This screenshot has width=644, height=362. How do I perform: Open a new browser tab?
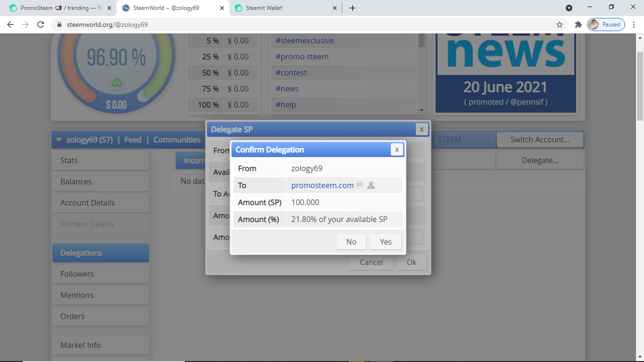pyautogui.click(x=353, y=8)
